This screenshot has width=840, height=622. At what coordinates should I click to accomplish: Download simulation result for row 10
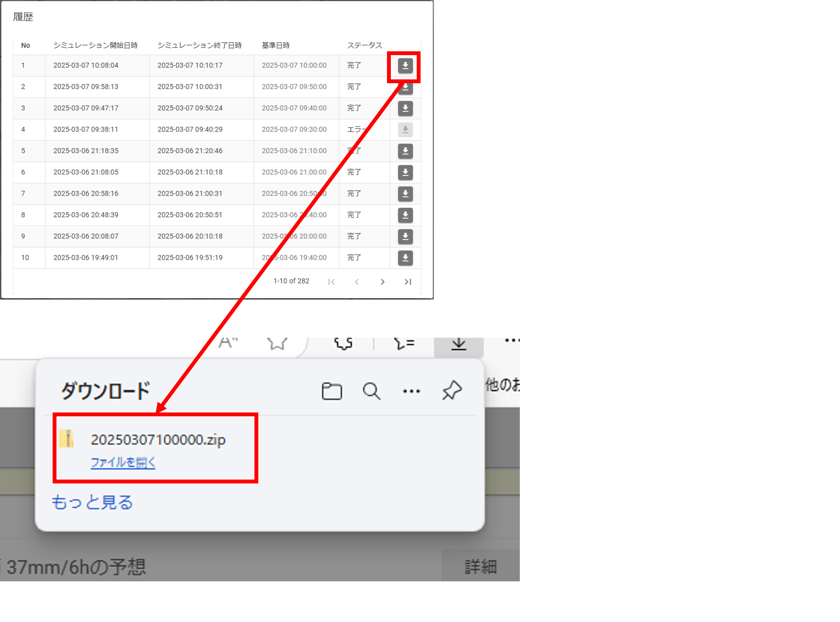click(405, 258)
